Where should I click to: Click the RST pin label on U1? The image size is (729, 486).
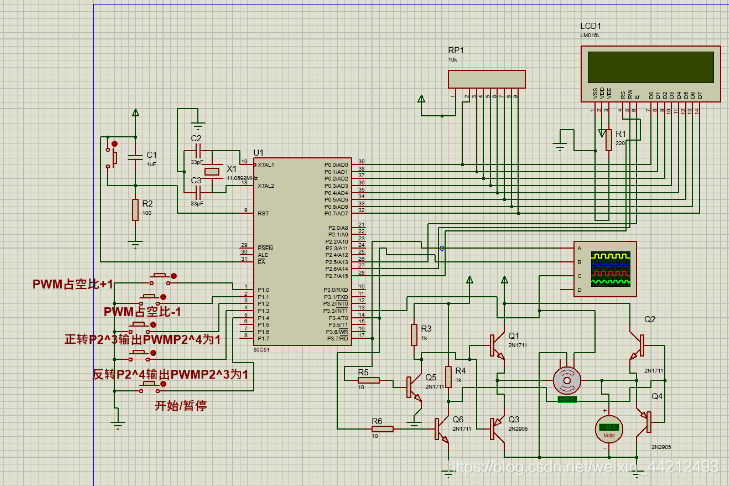(x=263, y=213)
